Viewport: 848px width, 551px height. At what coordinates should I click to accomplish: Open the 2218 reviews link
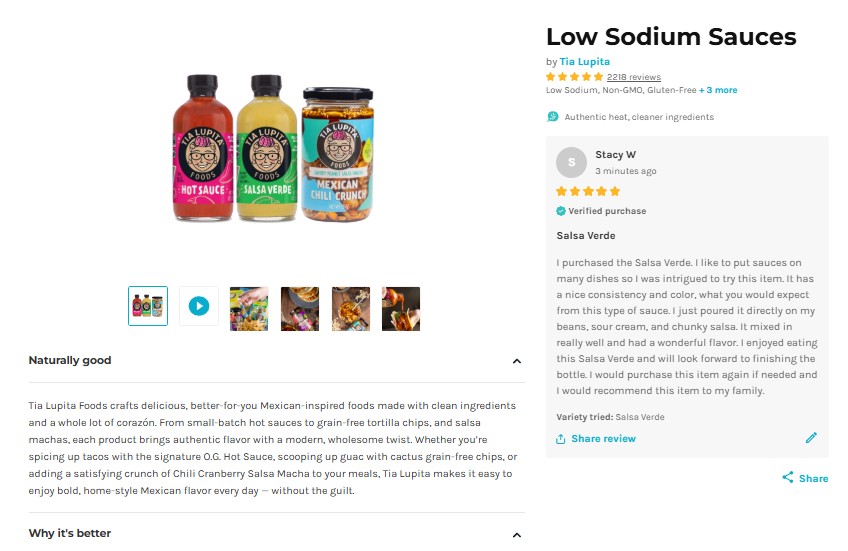[x=633, y=77]
